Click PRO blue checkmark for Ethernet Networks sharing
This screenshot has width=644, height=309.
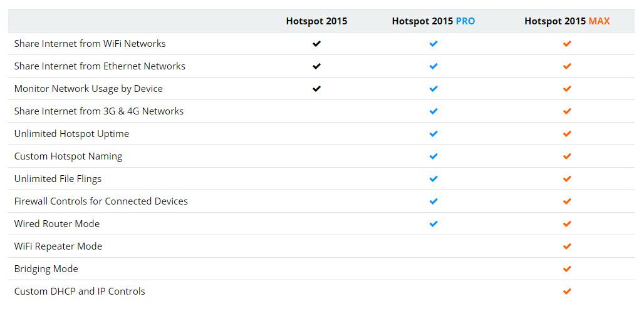[x=434, y=66]
